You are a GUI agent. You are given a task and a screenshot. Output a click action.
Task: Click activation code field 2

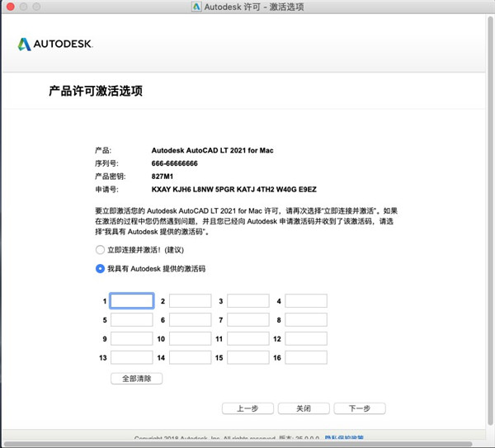[190, 301]
